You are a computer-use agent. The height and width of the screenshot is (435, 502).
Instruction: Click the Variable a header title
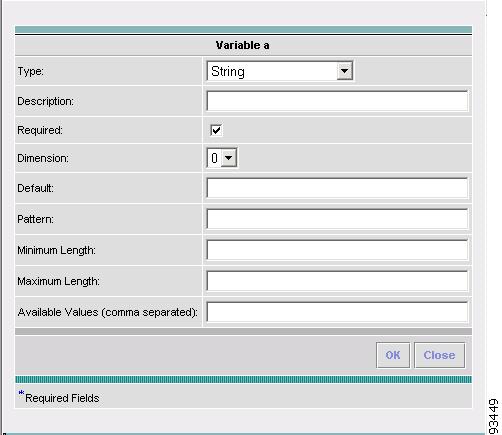click(243, 45)
